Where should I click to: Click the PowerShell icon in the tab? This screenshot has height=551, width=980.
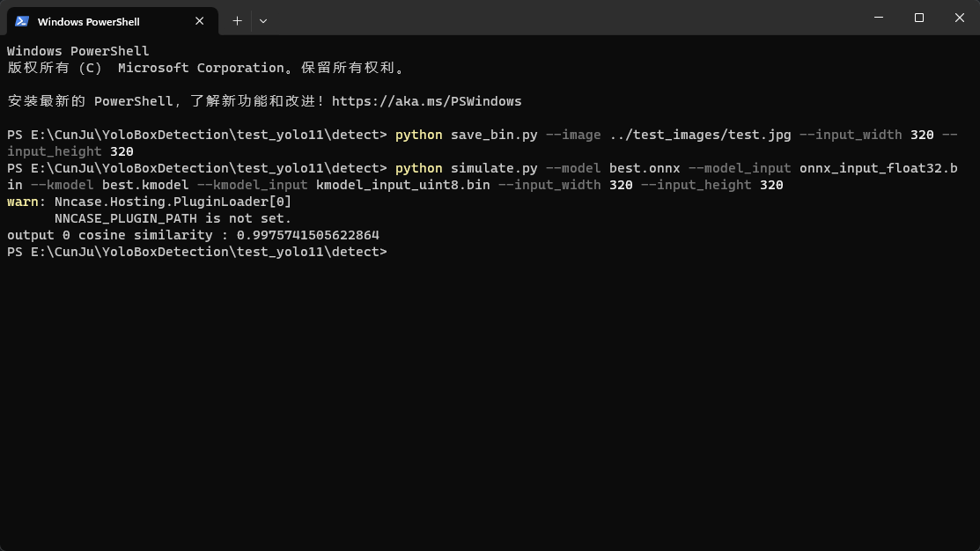click(x=22, y=21)
